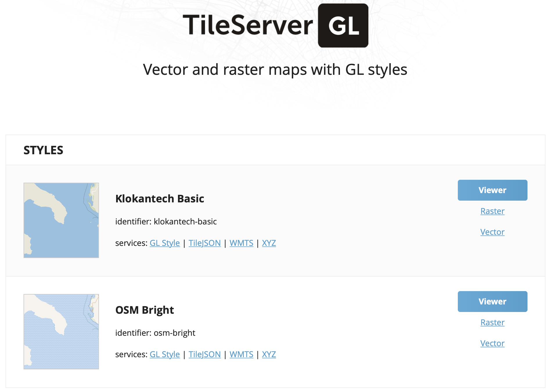
Task: Open TileJSON link for OSM Bright
Action: coord(205,354)
